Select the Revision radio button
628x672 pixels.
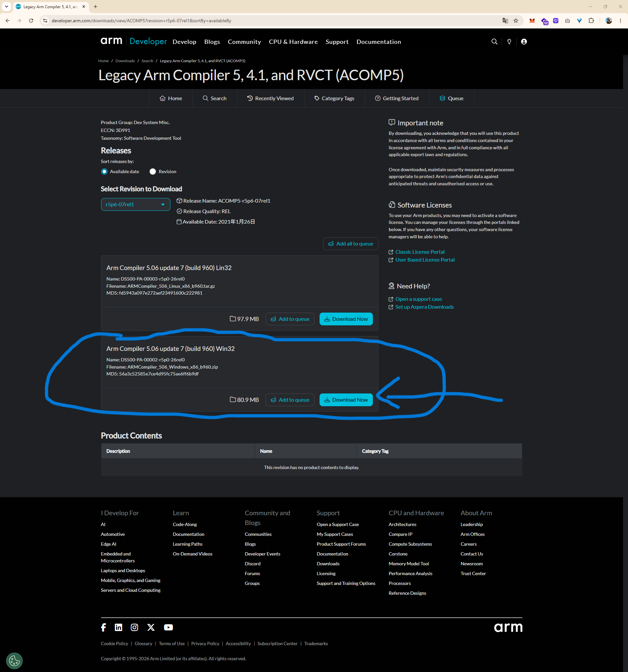[153, 172]
